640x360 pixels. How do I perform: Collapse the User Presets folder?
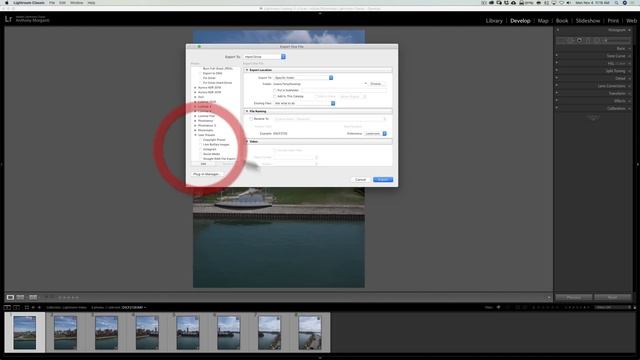(196, 135)
